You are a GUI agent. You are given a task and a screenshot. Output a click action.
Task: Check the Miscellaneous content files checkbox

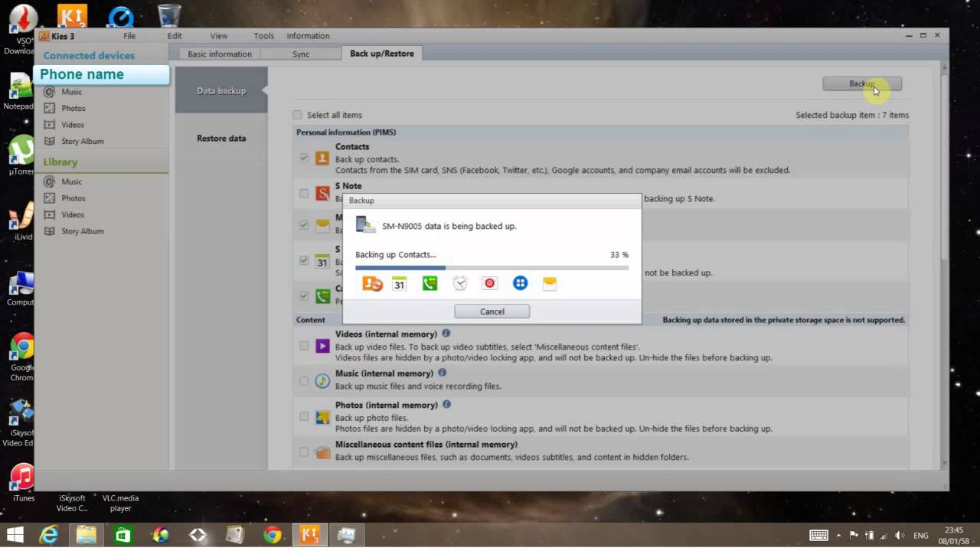[304, 452]
